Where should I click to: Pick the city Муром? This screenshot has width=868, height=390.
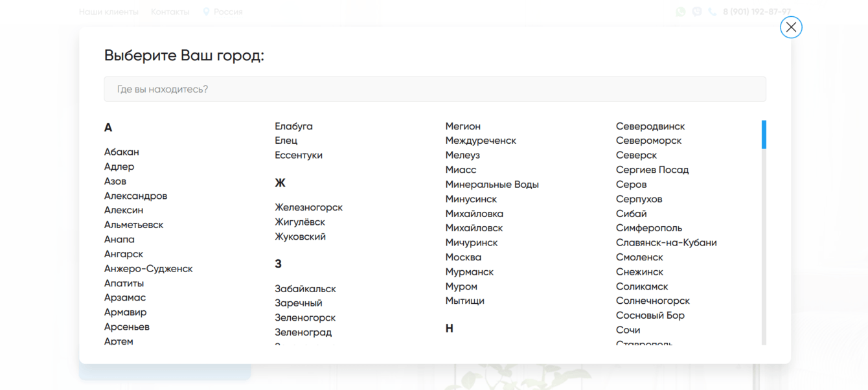(461, 286)
